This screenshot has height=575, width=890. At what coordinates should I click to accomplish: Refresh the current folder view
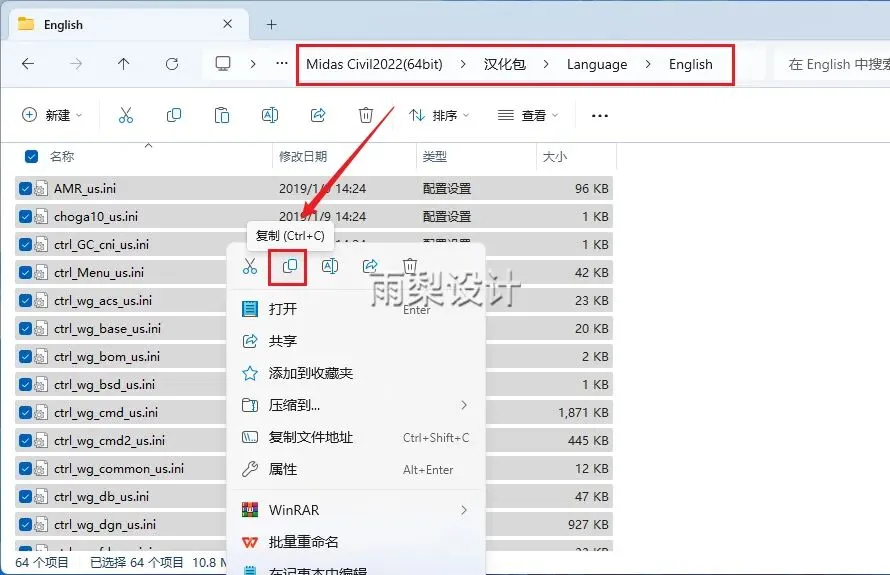coord(172,64)
